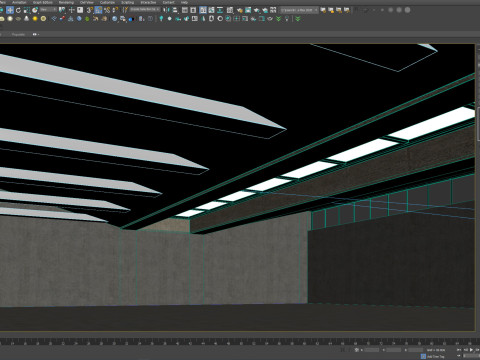Activate the Select and Rotate tool
Image resolution: width=480 pixels, height=360 pixels.
click(x=18, y=10)
